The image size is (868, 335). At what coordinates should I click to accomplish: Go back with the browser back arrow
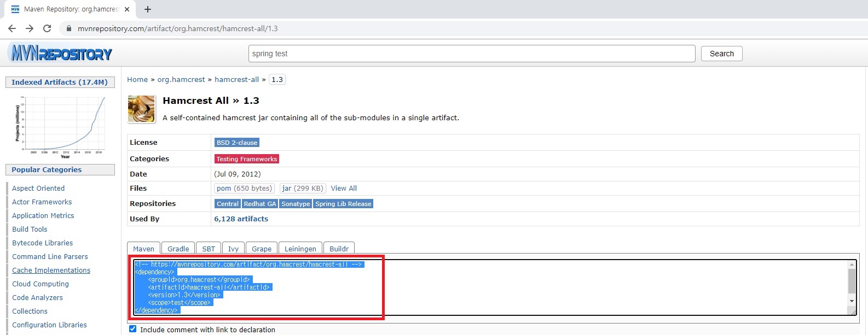tap(12, 28)
